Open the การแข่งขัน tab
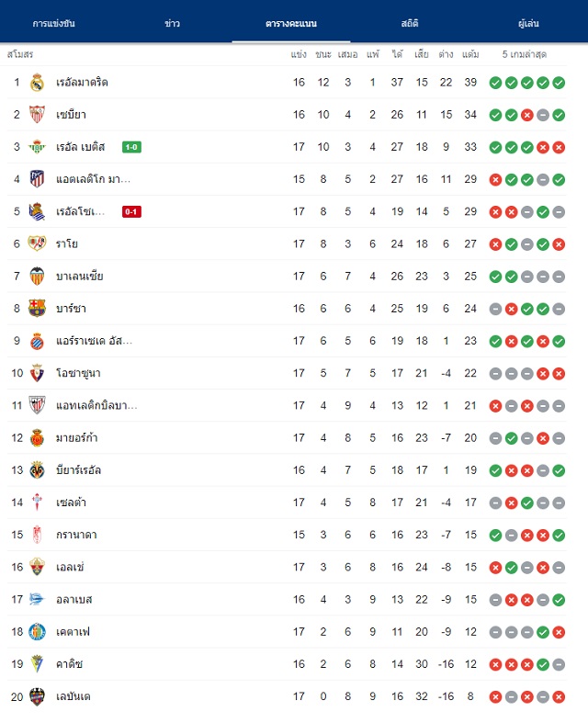The width and height of the screenshot is (588, 723). [53, 24]
